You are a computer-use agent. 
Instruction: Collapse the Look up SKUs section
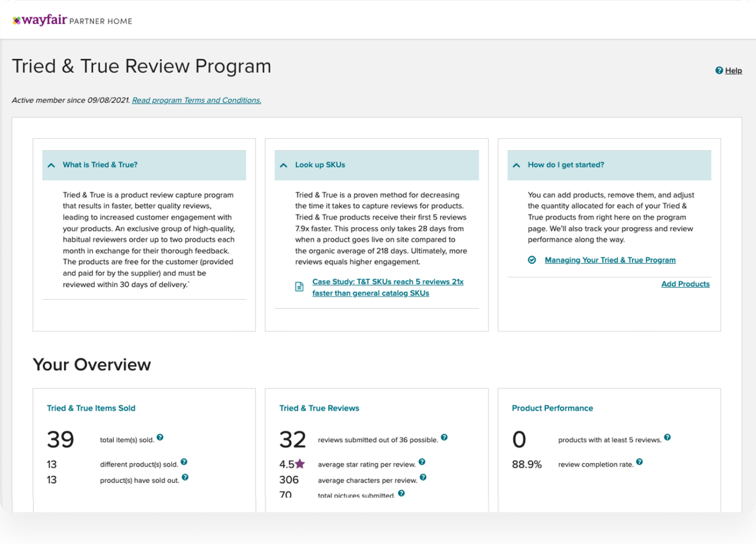point(284,165)
